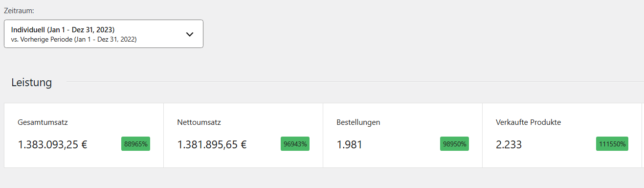
Task: Select the vs. Vorherige Periode comparison line
Action: click(x=74, y=39)
